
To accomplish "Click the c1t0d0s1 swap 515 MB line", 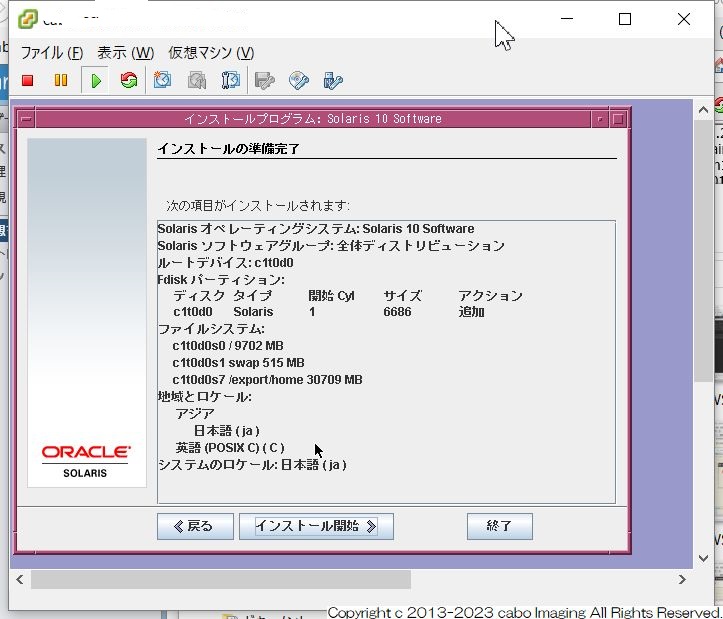I will [x=238, y=363].
